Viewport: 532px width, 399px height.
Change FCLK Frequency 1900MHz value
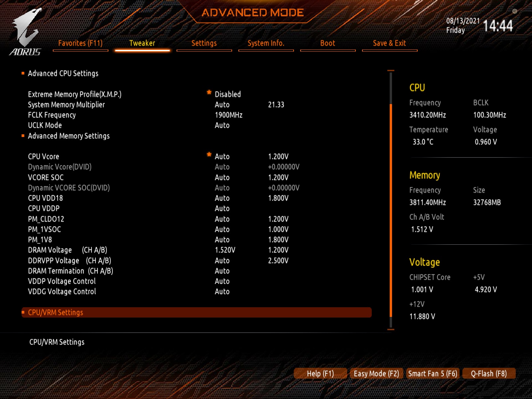coord(229,115)
